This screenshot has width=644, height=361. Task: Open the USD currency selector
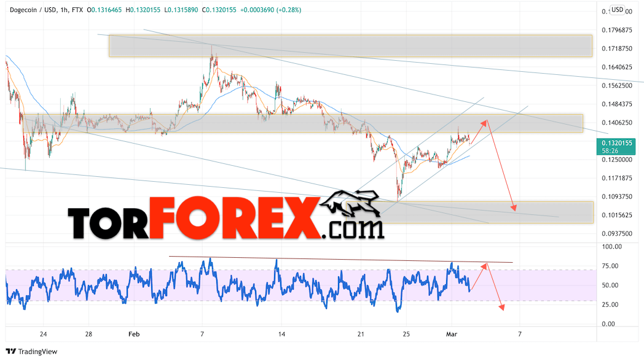[618, 10]
